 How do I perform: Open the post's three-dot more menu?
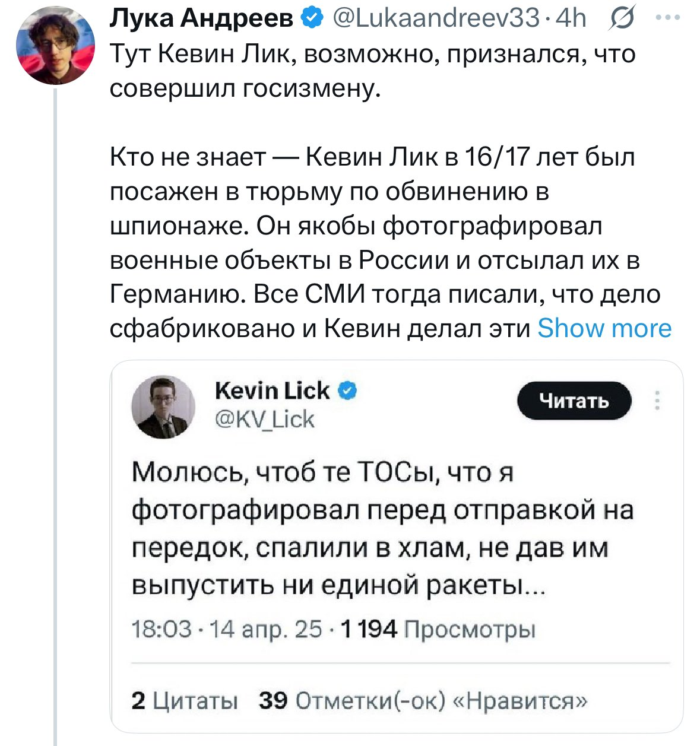click(x=667, y=18)
